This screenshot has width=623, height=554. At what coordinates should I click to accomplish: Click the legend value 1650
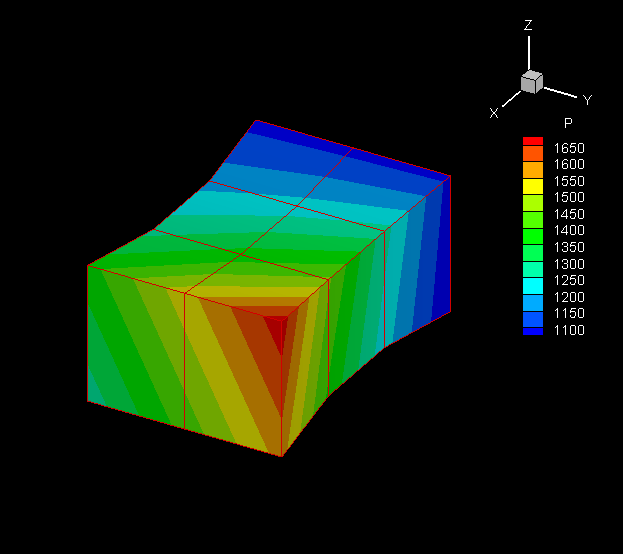(569, 149)
